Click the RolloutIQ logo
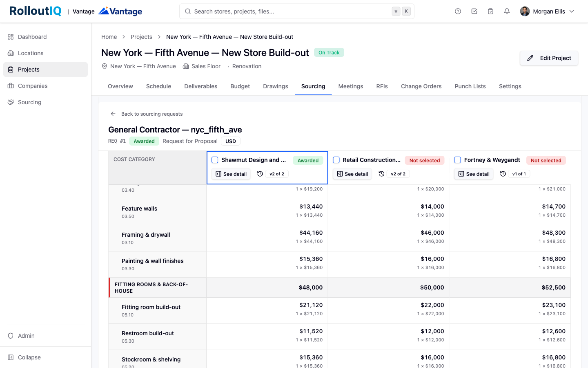This screenshot has width=588, height=368. pyautogui.click(x=35, y=11)
